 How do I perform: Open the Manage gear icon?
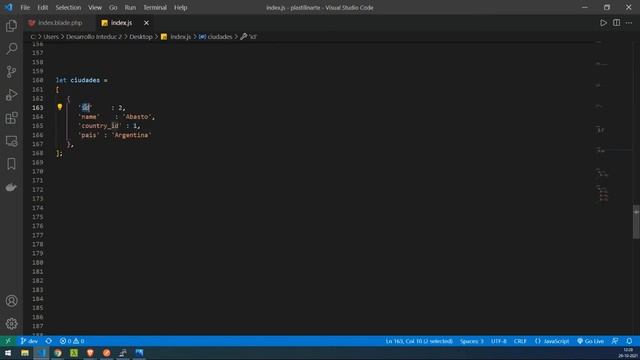coord(11,324)
